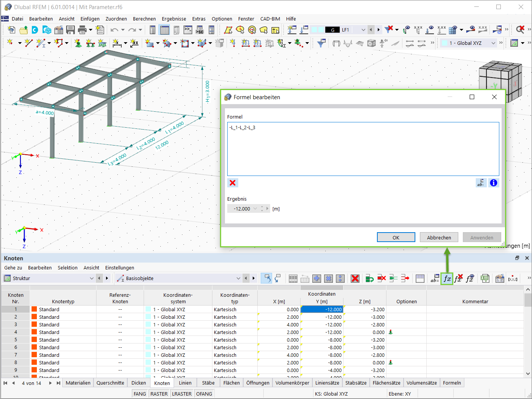The width and height of the screenshot is (532, 399).
Task: Open a file with the folder icon
Action: pyautogui.click(x=23, y=30)
